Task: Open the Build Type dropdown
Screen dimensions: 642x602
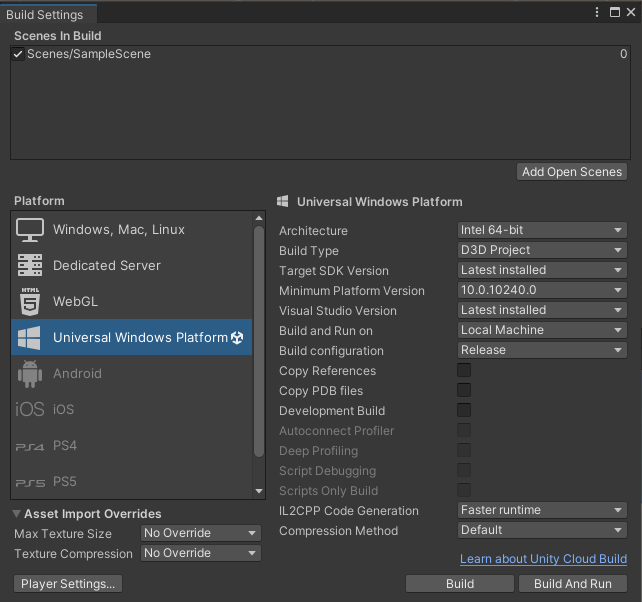Action: click(x=542, y=250)
